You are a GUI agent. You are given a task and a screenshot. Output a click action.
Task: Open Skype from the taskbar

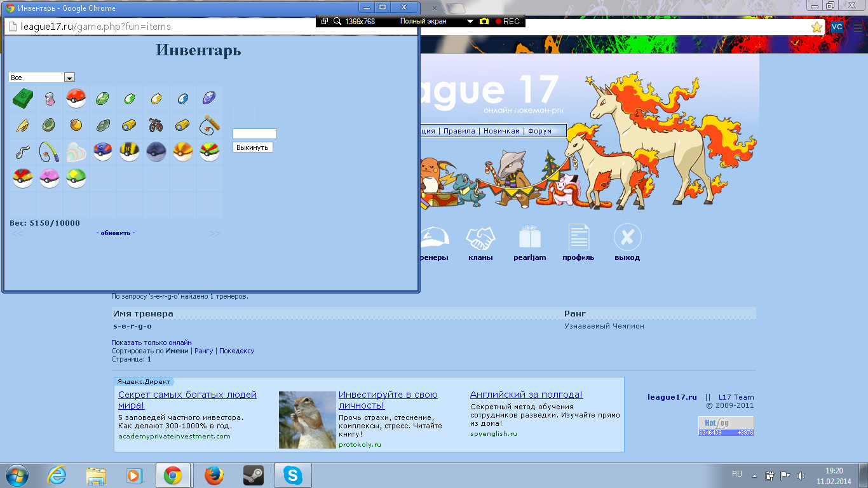tap(292, 475)
